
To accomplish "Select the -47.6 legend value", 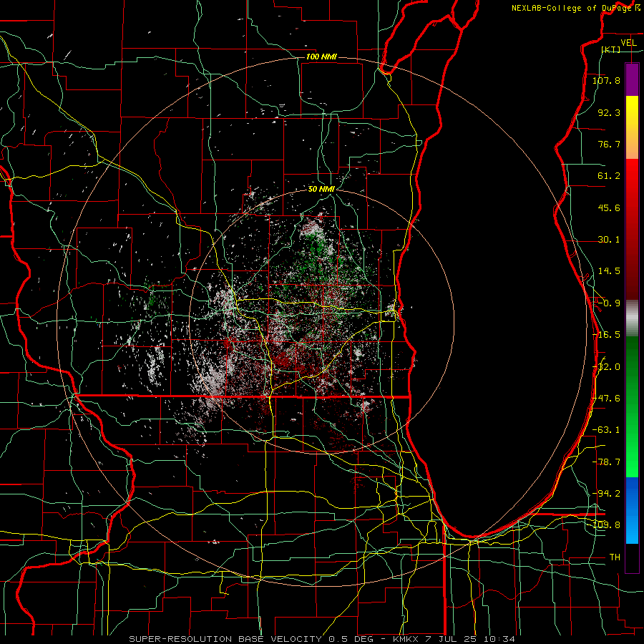I will point(606,399).
